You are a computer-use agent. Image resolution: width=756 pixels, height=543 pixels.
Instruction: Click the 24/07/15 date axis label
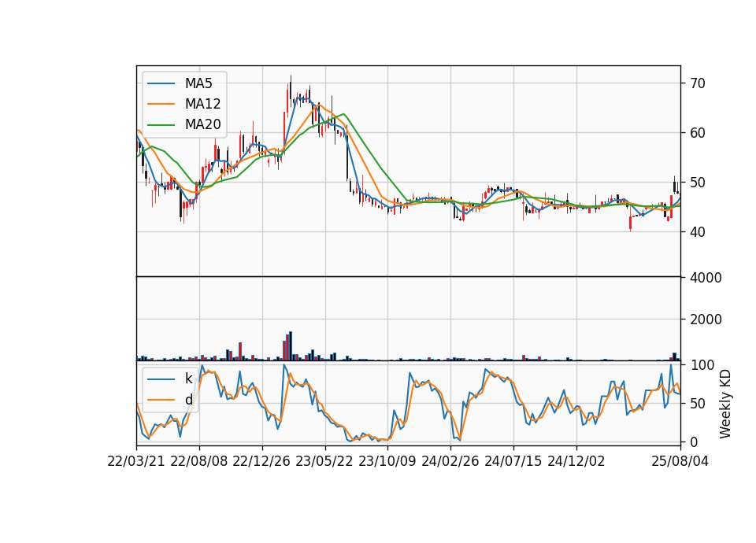point(513,461)
